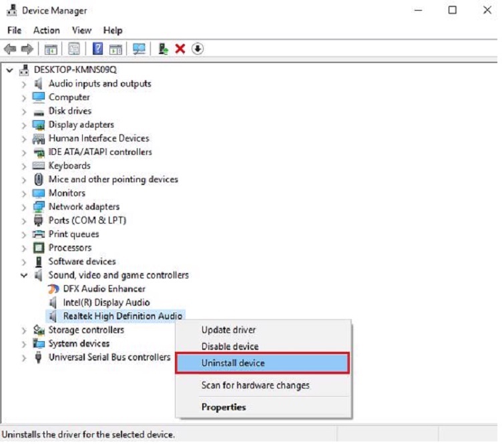Expand the Software devices chevron
The width and height of the screenshot is (504, 444).
(x=24, y=262)
